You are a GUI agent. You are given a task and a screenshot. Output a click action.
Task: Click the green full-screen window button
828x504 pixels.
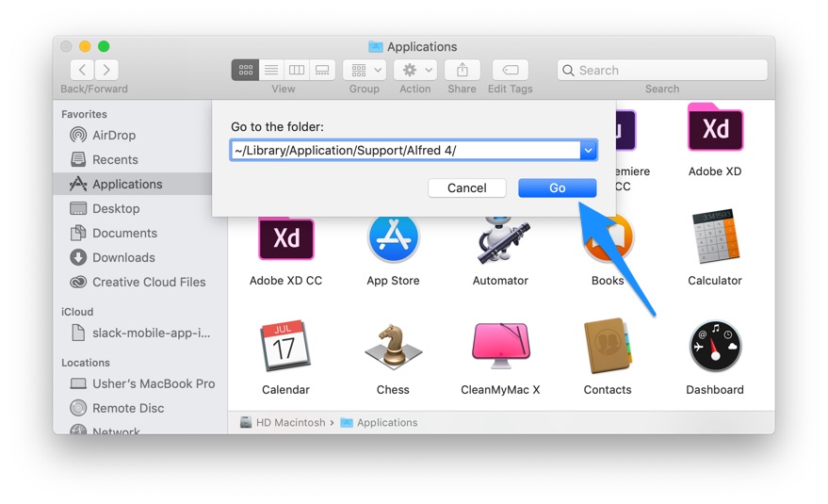[104, 46]
